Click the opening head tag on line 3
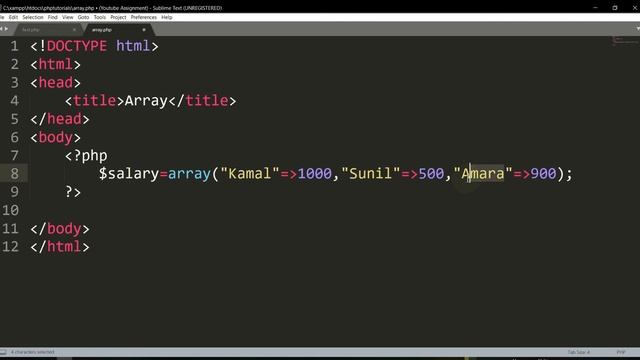This screenshot has height=360, width=640. coord(56,83)
